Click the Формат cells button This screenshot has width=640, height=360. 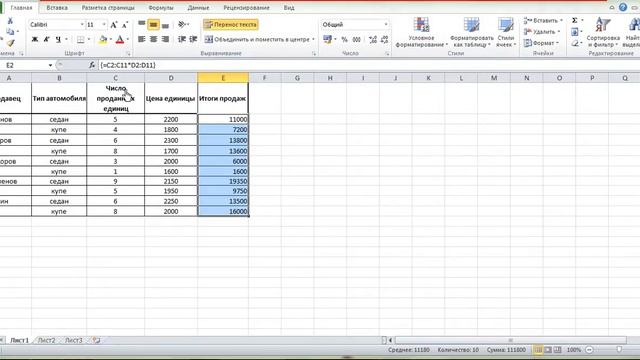click(x=541, y=43)
